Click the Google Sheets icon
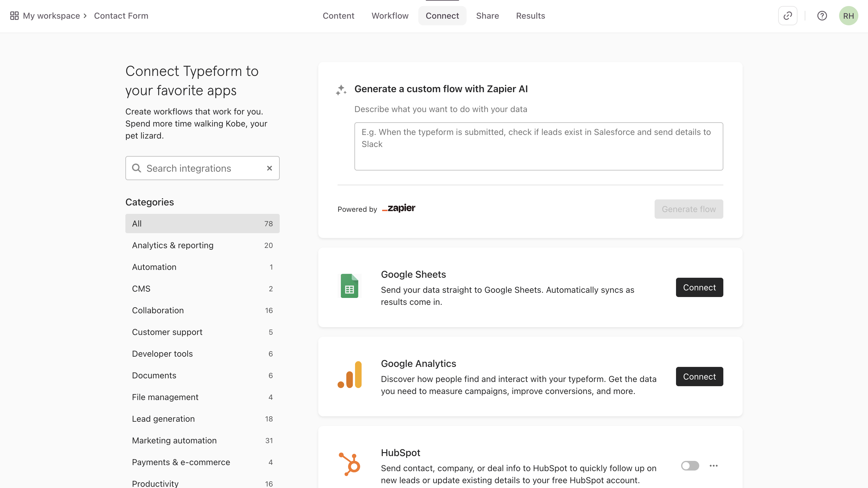Image resolution: width=868 pixels, height=488 pixels. coord(349,286)
